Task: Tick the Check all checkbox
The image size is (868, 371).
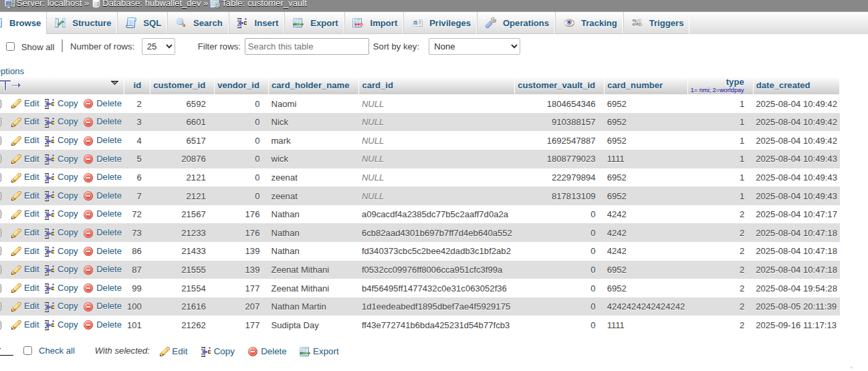Action: point(27,351)
